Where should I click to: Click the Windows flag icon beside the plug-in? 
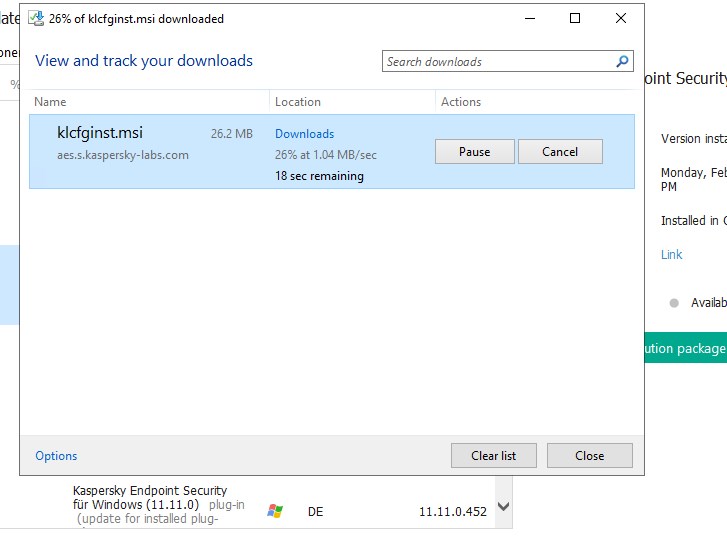pyautogui.click(x=275, y=511)
